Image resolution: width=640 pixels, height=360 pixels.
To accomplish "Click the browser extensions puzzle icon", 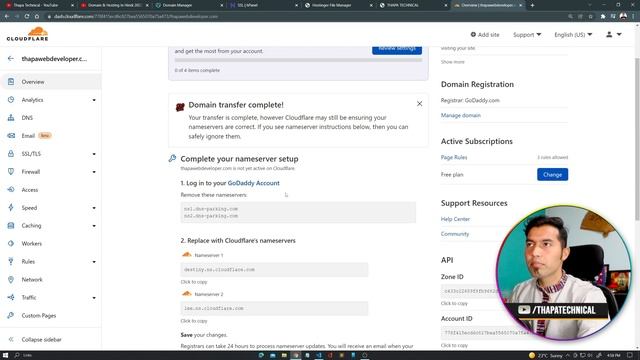I will (602, 16).
